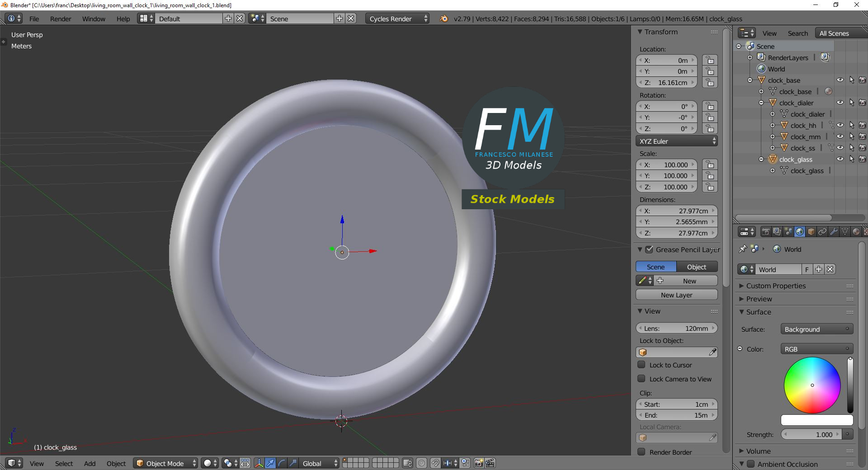Click the OpenGL render animation clapper icon
Viewport: 868px width, 470px height.
(490, 463)
